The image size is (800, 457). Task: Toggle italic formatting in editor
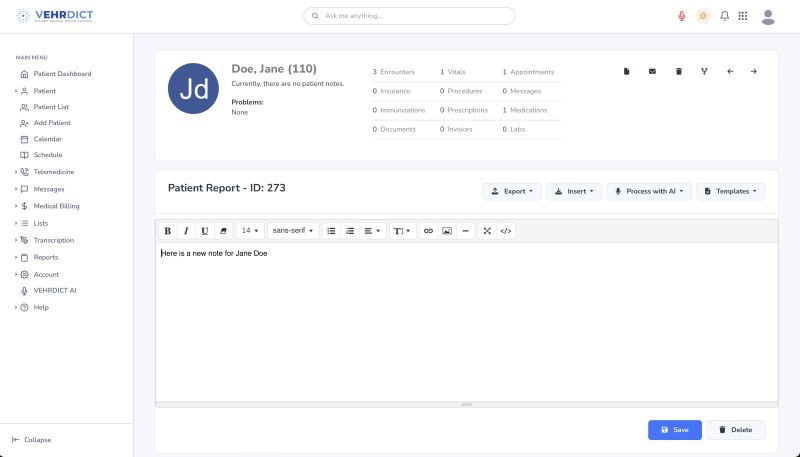tap(186, 231)
